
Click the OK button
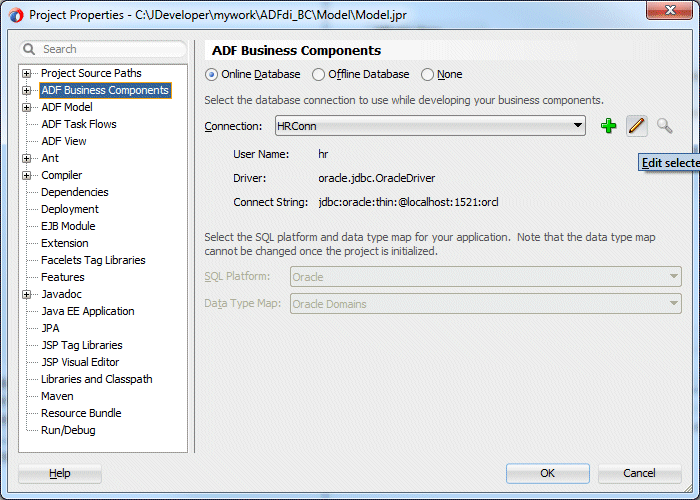click(548, 473)
